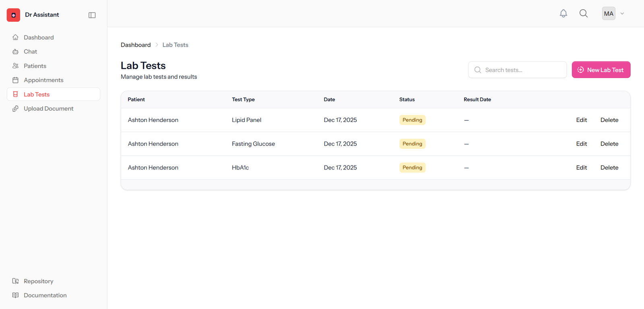Click Dashboard in the breadcrumb
644x309 pixels.
pos(136,45)
